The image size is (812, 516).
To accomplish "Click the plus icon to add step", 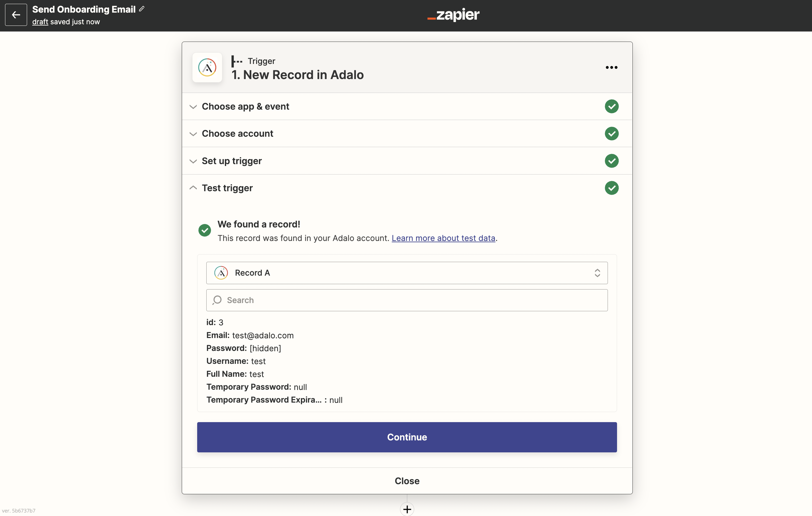I will point(407,509).
